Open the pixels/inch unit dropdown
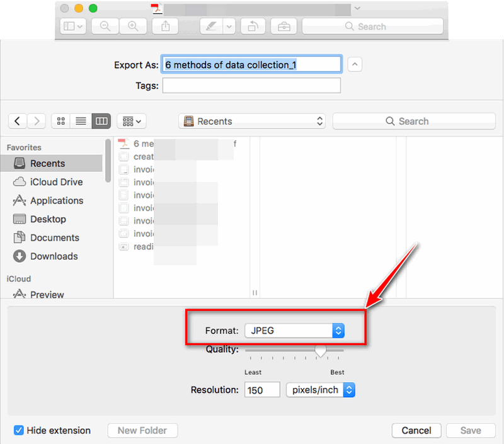Screen dimensions: 504x444 [x=321, y=390]
